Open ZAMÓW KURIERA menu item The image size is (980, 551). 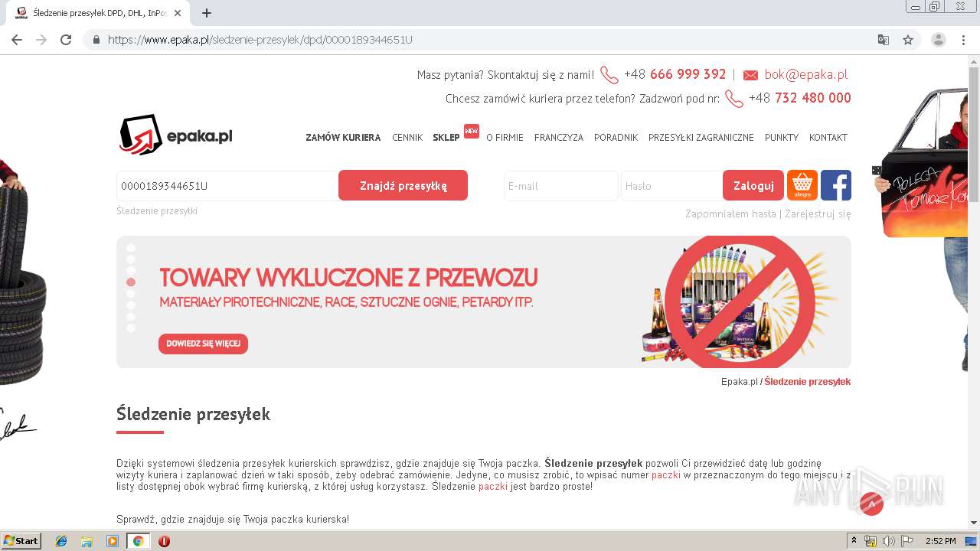tap(343, 138)
